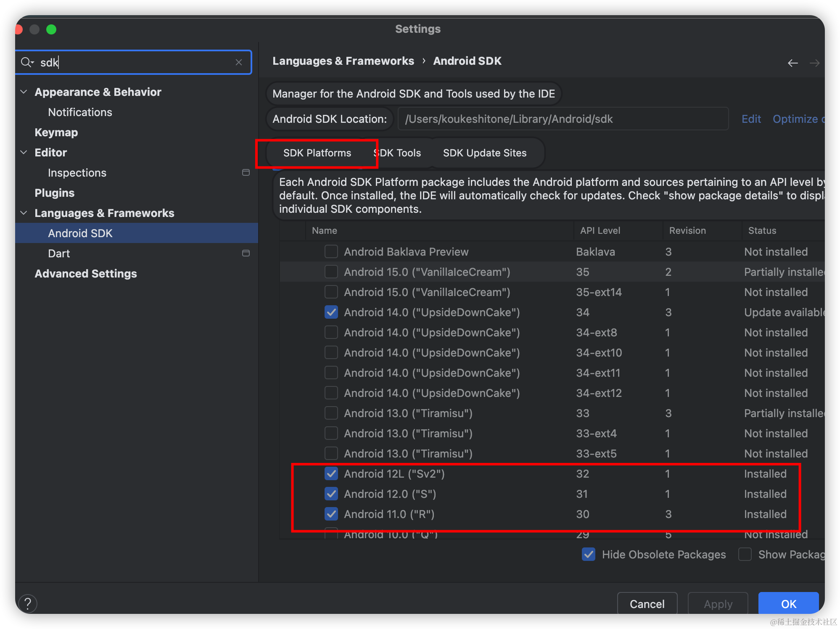Screen dimensions: 840x629
Task: Navigate forward with the right arrow
Action: (x=814, y=63)
